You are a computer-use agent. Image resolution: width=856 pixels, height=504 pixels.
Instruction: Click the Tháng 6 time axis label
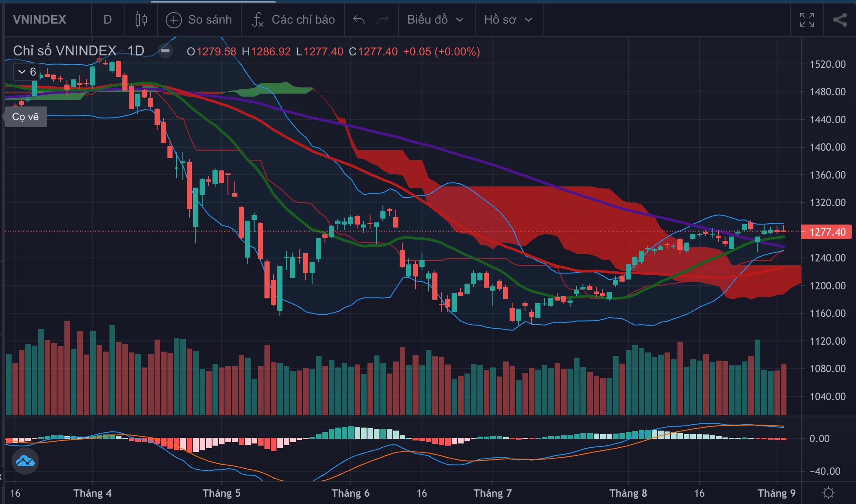coord(350,493)
